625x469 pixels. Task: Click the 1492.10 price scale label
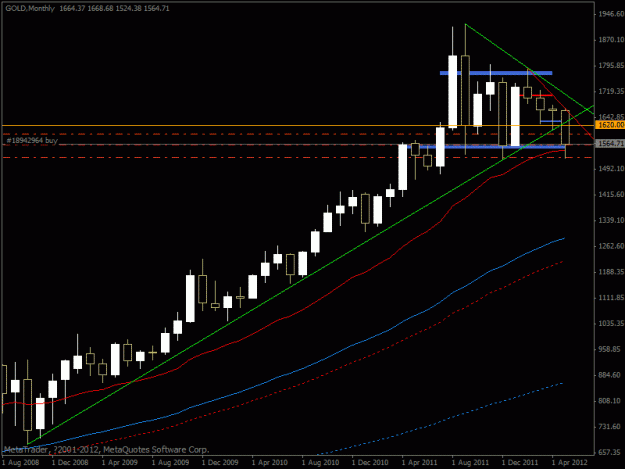tap(611, 169)
